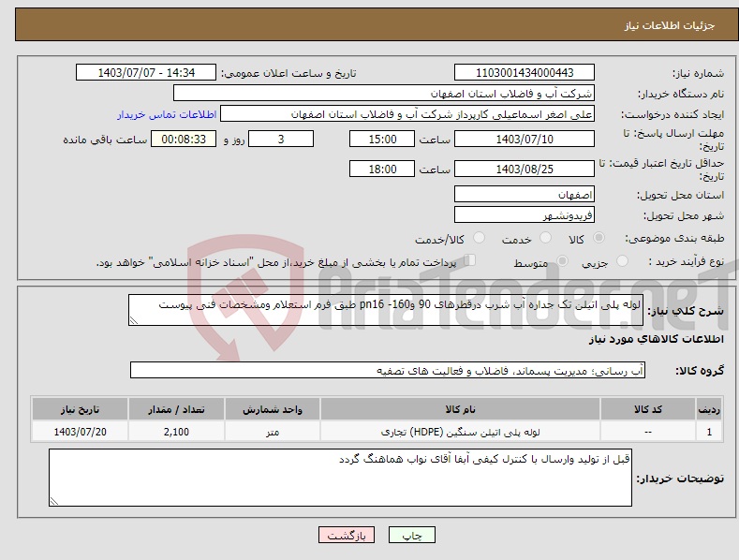Click the واحد شمارش column header
This screenshot has width=739, height=560.
pyautogui.click(x=273, y=409)
